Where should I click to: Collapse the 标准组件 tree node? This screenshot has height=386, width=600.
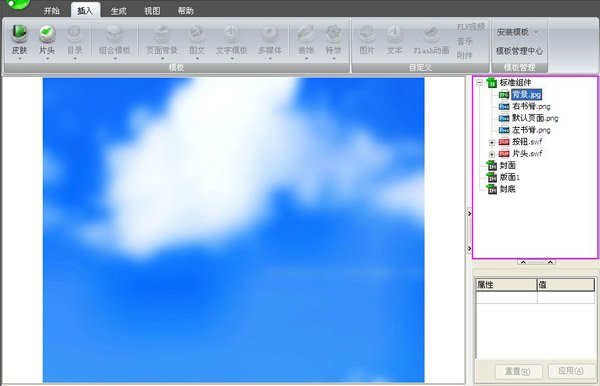point(479,82)
